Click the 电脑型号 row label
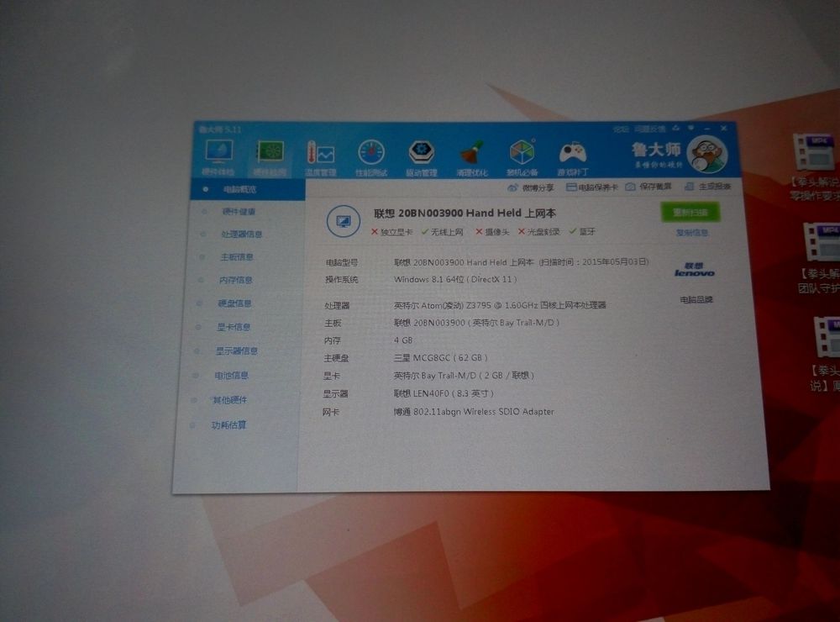 [342, 263]
